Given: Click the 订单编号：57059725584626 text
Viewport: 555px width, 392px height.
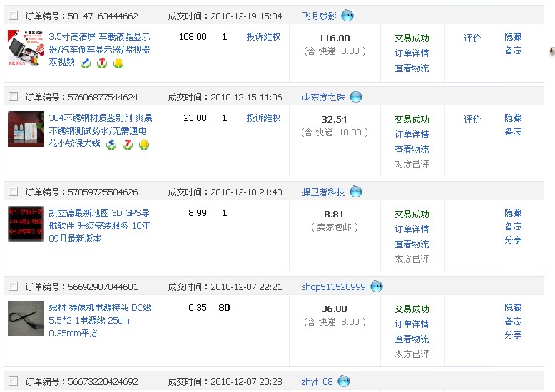Looking at the screenshot, I should coord(81,192).
